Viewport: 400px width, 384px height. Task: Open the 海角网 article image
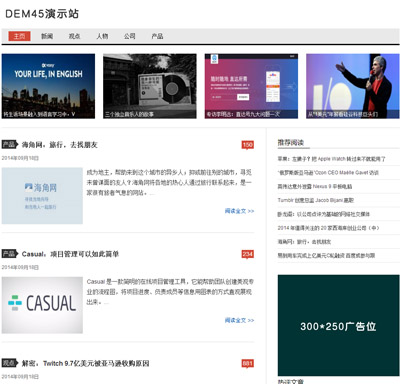[x=42, y=196]
